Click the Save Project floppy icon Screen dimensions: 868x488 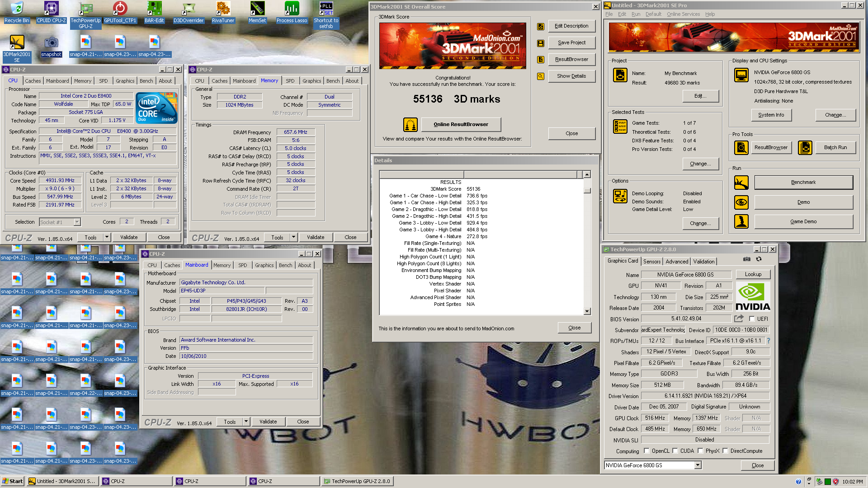point(540,43)
